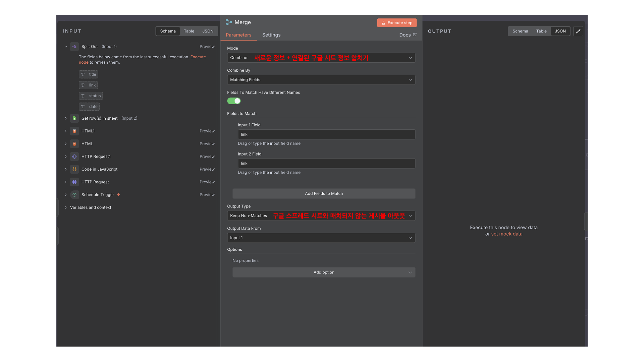Click the Merge node icon in header
Viewport: 644px width, 362px height.
tap(229, 22)
